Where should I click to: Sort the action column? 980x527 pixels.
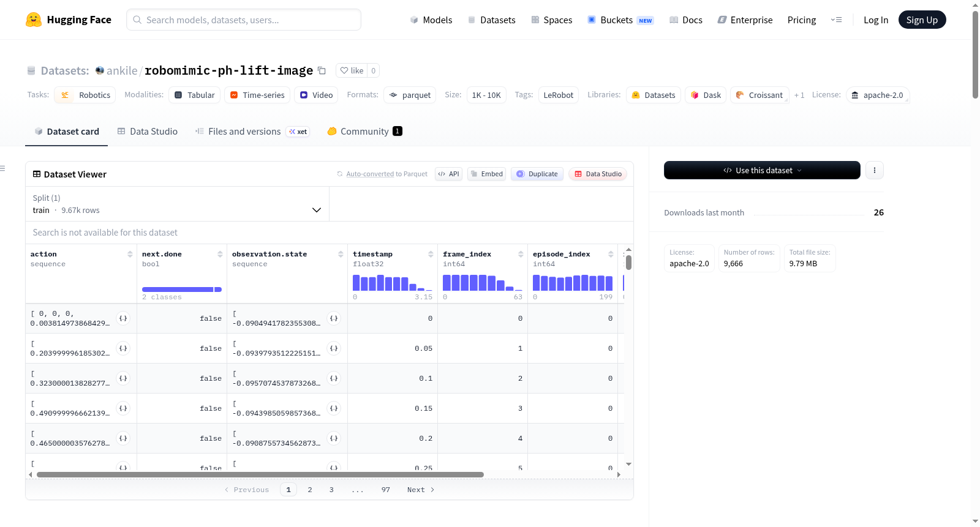(x=130, y=254)
